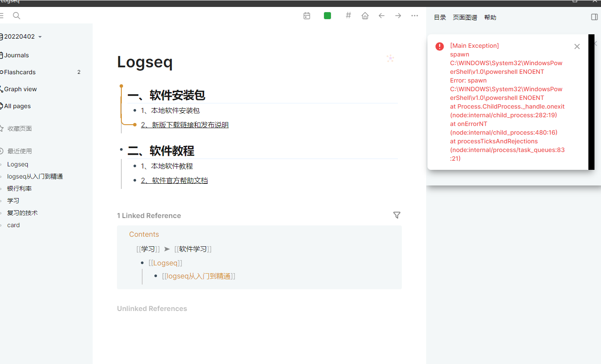
Task: Open the 帮助 tab
Action: coord(490,17)
